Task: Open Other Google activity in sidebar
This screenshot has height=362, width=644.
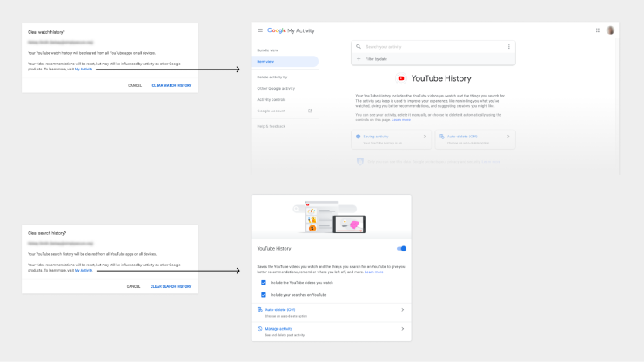Action: click(x=276, y=89)
